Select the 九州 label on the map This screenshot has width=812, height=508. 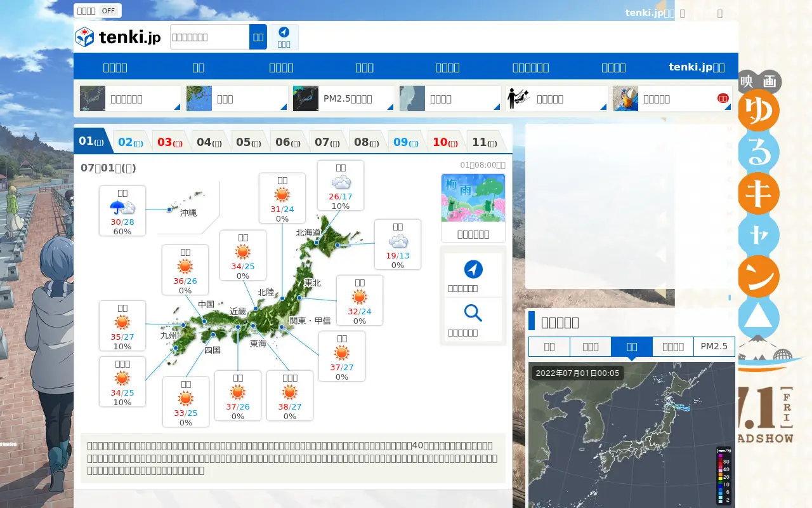click(x=169, y=335)
